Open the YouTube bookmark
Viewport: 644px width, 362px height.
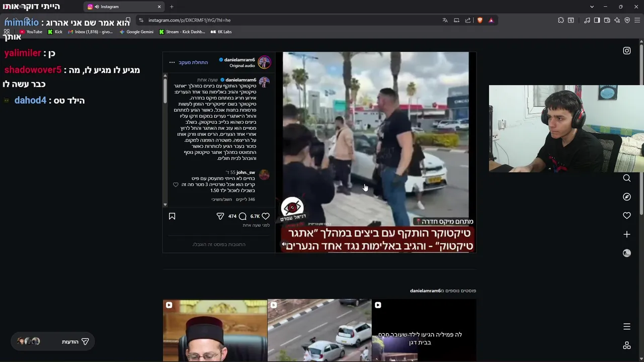tap(31, 32)
